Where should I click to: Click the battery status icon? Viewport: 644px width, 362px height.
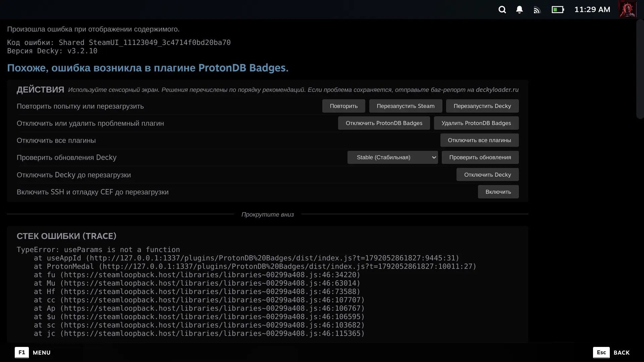point(558,10)
